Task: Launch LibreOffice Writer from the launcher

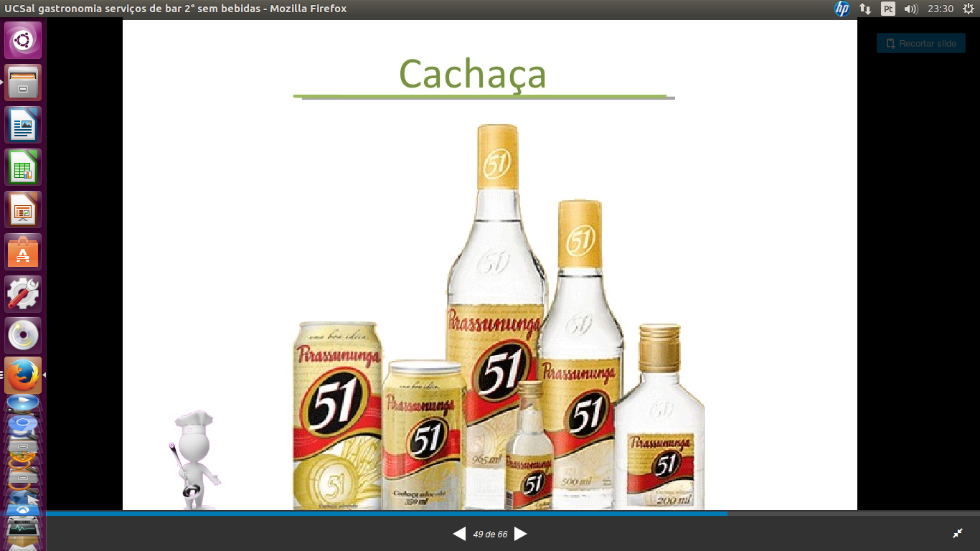Action: 23,125
